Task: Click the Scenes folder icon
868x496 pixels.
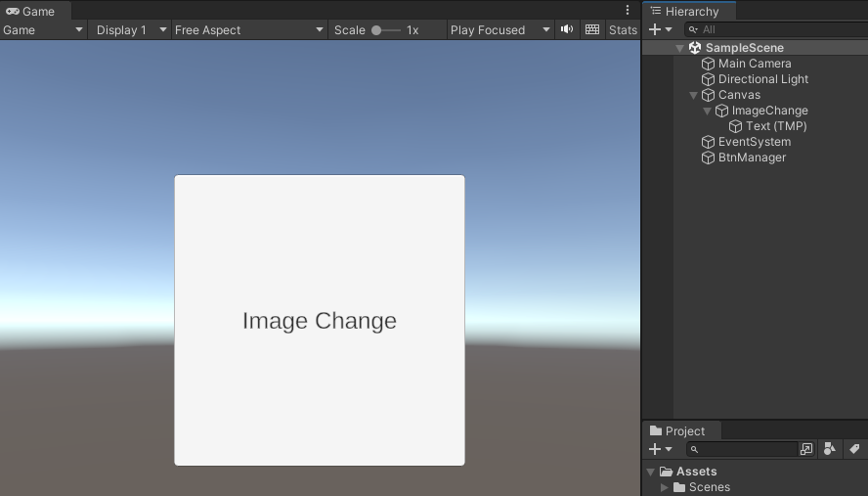Action: pos(679,487)
